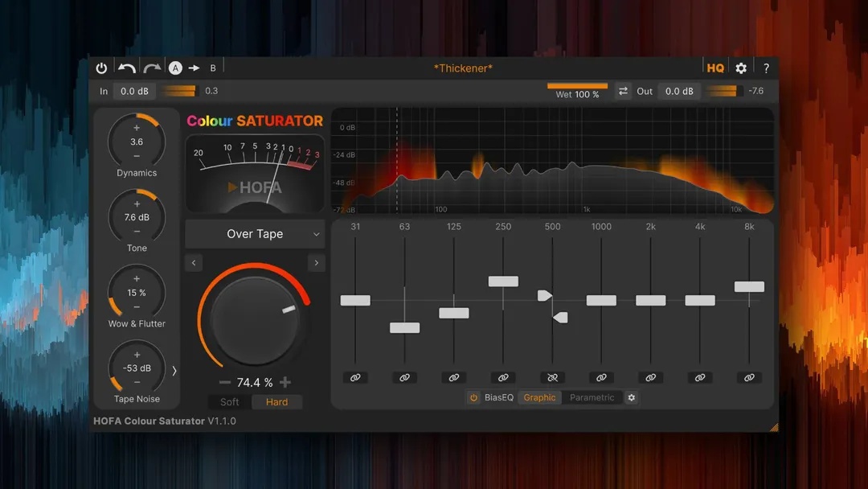Open help question mark

(766, 68)
